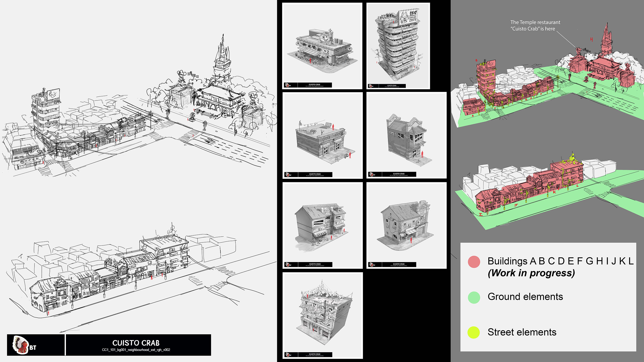The image size is (644, 362).
Task: Select the green Ground elements legend circle
Action: [x=474, y=297]
